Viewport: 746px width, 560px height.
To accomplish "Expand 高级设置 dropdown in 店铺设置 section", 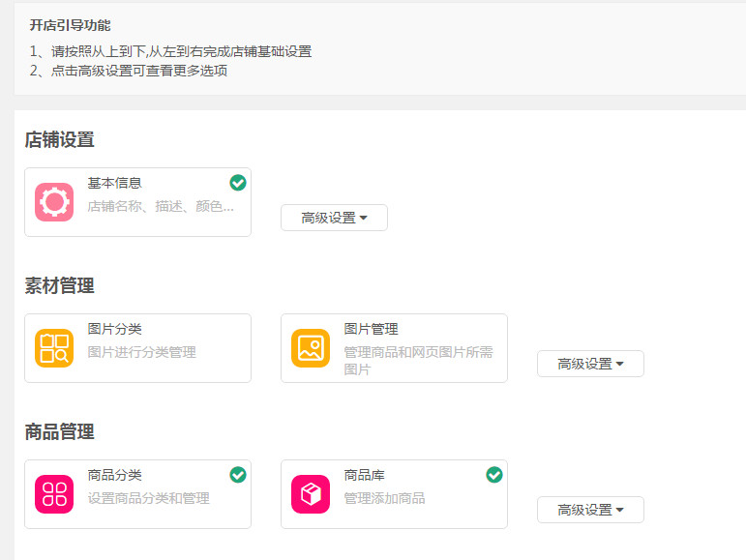I will (x=334, y=218).
